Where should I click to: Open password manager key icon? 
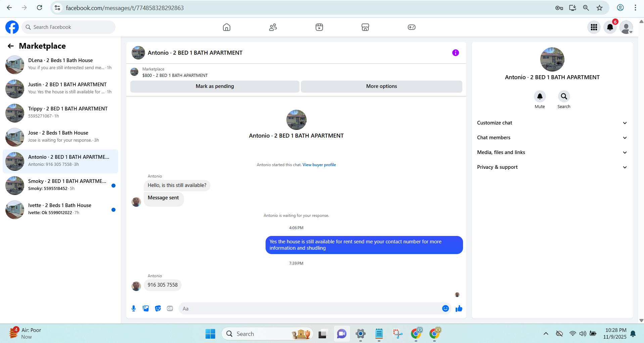click(x=559, y=8)
